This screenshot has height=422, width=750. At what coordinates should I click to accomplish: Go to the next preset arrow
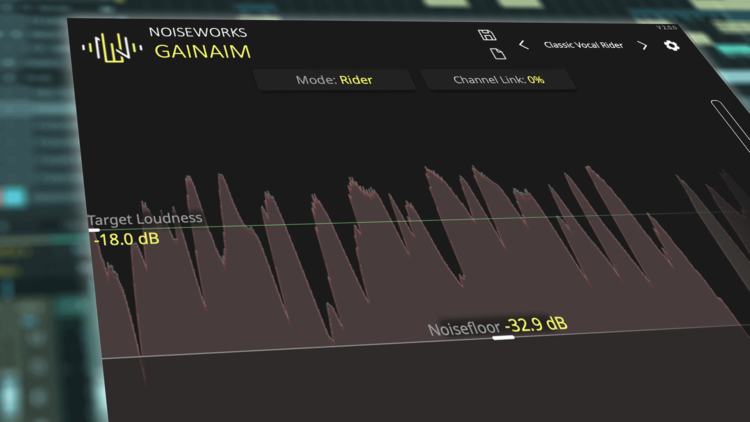point(642,45)
